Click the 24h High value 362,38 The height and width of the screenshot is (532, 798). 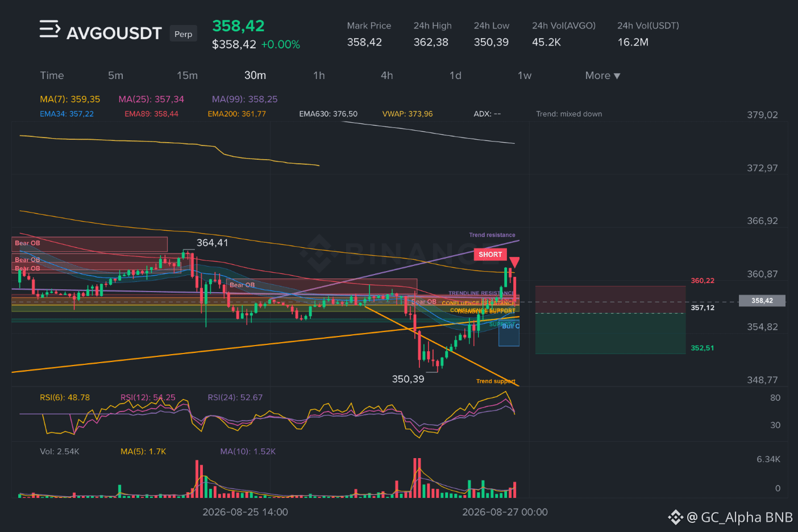[x=431, y=42]
